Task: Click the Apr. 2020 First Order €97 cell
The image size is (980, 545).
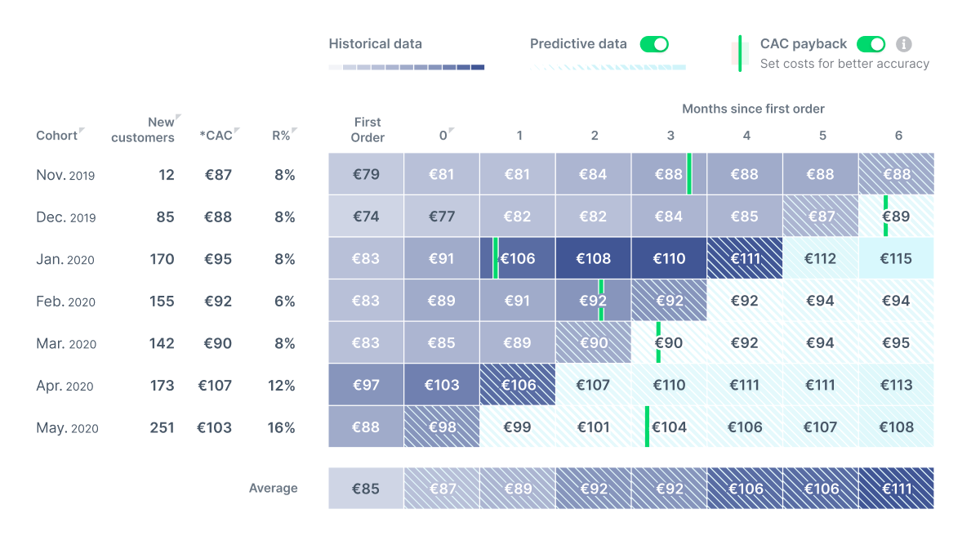Action: 366,385
